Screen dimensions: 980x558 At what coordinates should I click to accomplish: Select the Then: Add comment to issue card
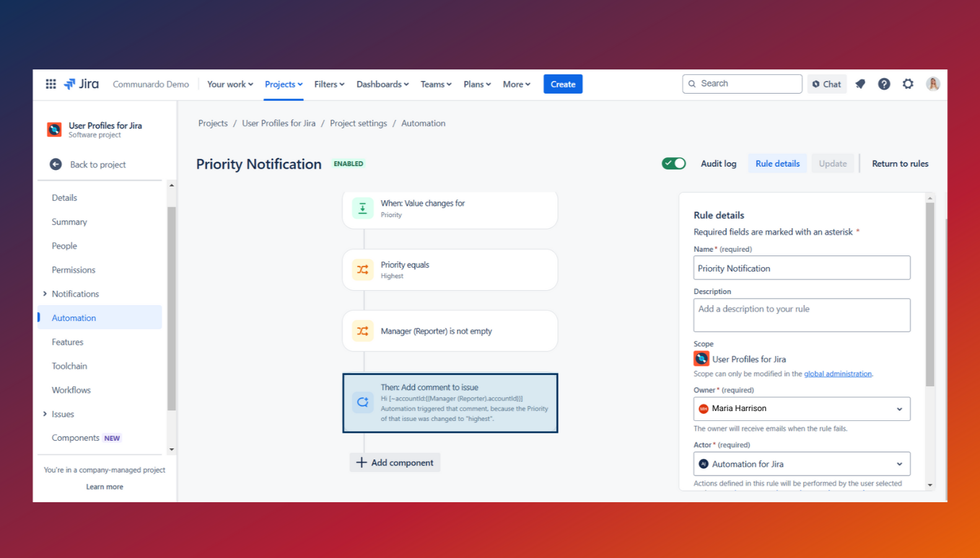pos(450,403)
